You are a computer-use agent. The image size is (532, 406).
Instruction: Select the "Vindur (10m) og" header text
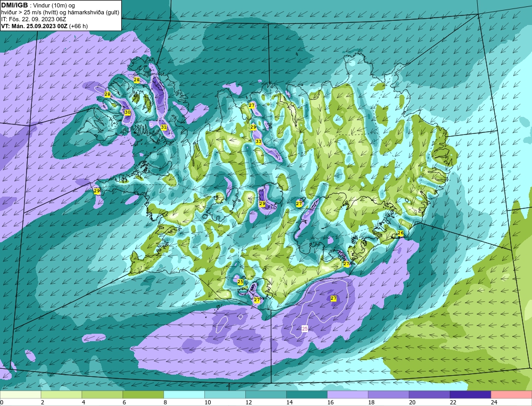point(54,6)
